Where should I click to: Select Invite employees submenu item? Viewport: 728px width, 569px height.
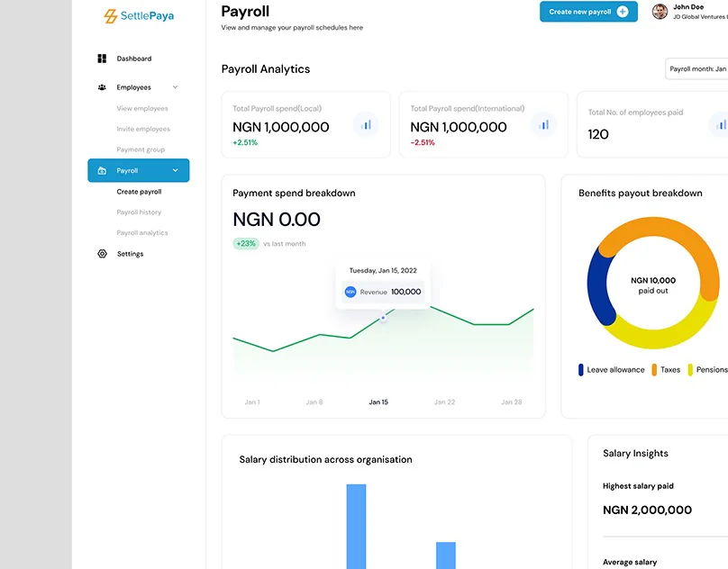coord(143,129)
